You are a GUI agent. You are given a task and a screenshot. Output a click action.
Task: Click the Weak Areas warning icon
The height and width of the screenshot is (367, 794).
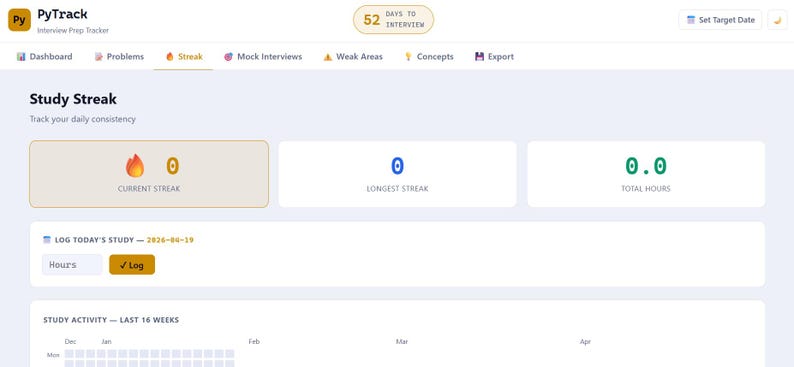[328, 57]
